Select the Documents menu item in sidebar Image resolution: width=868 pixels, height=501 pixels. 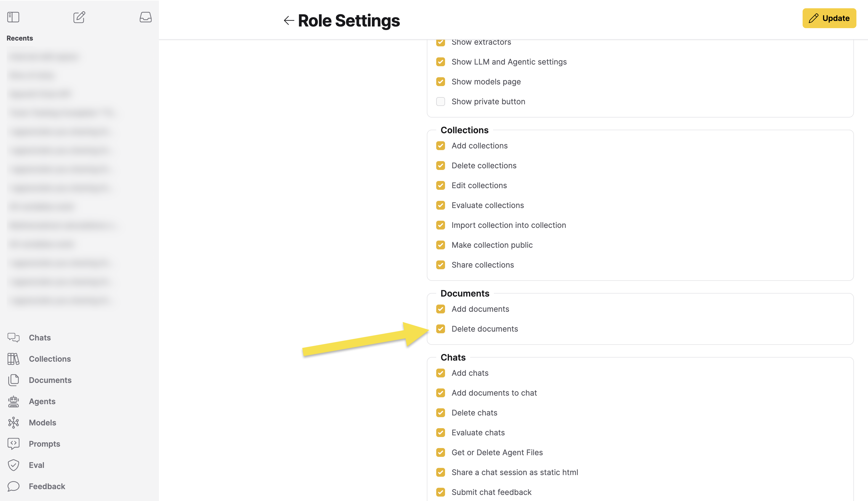[x=50, y=380]
